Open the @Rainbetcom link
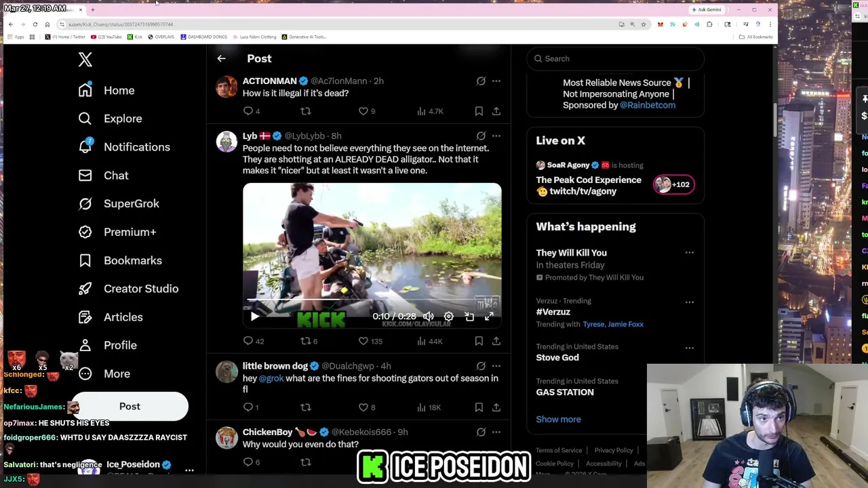Screen dimensions: 868x488 (648, 105)
